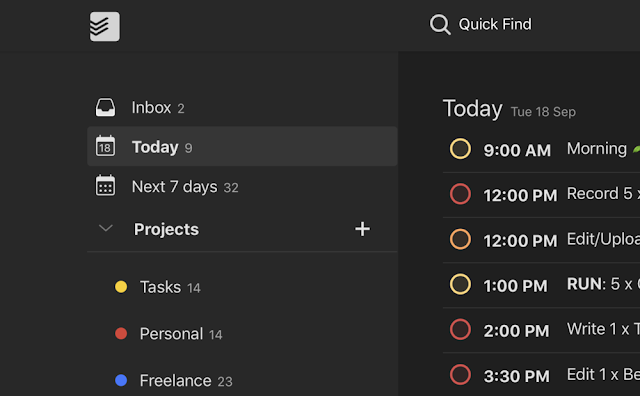640x396 pixels.
Task: Click the Todoist logo icon
Action: point(105,27)
